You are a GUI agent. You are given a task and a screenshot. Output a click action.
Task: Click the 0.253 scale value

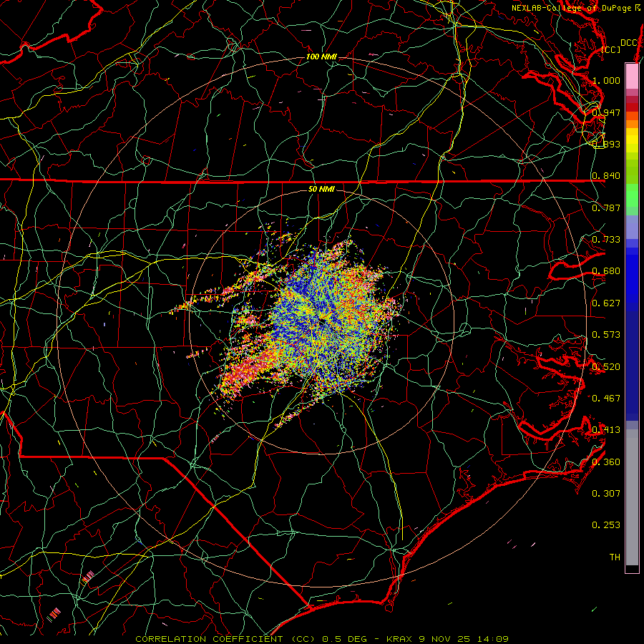click(x=606, y=525)
